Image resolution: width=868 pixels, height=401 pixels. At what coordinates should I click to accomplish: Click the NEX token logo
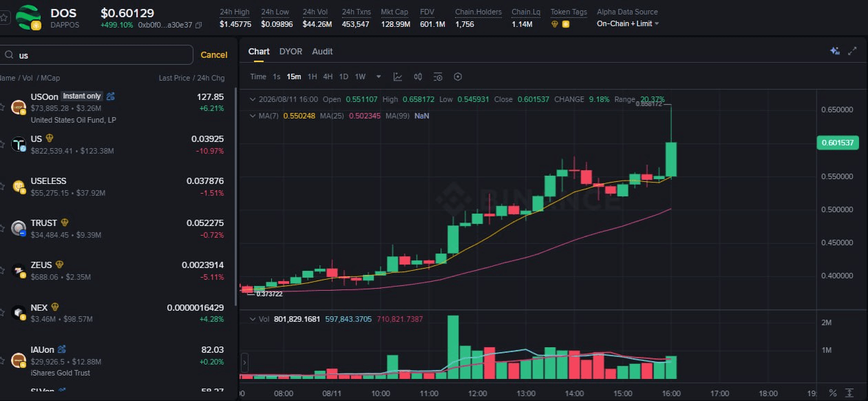[19, 313]
